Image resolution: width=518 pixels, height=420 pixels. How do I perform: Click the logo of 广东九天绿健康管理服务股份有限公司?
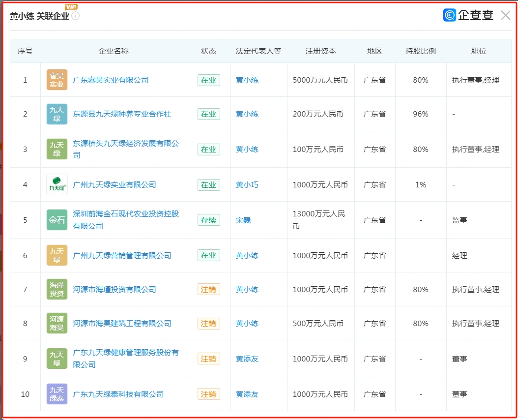click(57, 359)
